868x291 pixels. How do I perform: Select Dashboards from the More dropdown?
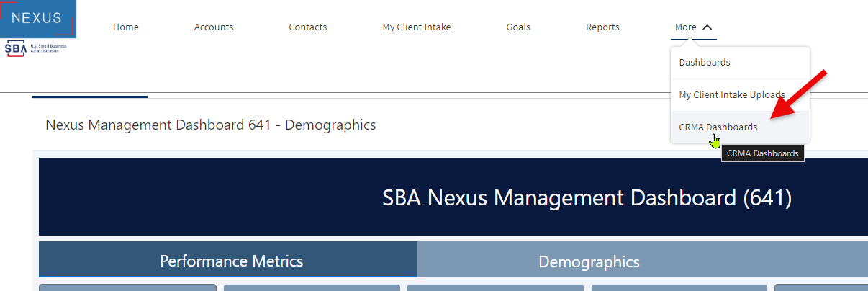click(x=705, y=63)
